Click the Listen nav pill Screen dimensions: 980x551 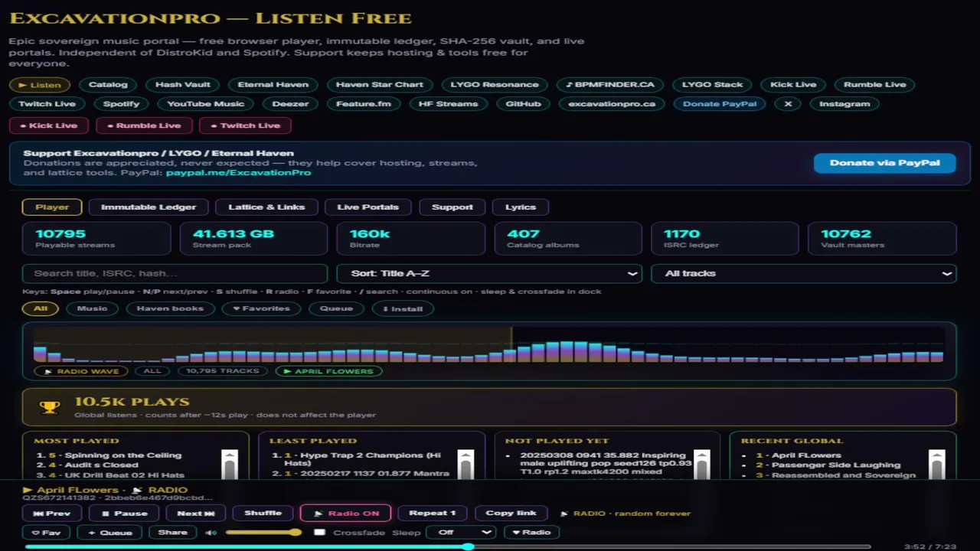40,85
